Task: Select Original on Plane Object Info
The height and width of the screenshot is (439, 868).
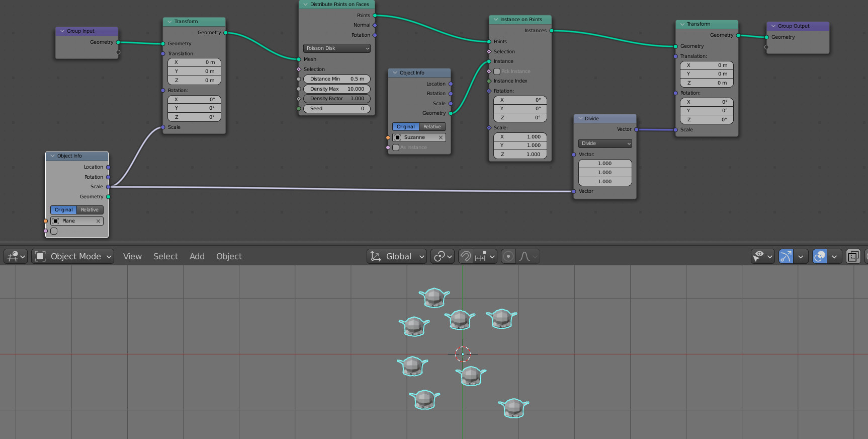Action: coord(64,210)
